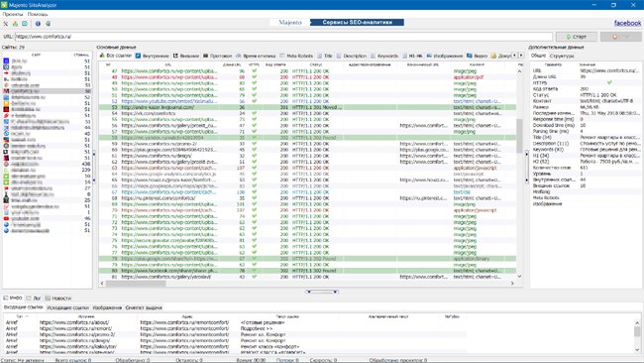
Task: Click the blue info icon in toolbar
Action: (x=38, y=24)
